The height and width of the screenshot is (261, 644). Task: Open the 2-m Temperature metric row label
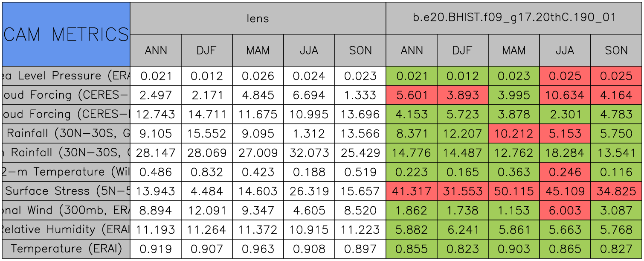click(x=66, y=172)
